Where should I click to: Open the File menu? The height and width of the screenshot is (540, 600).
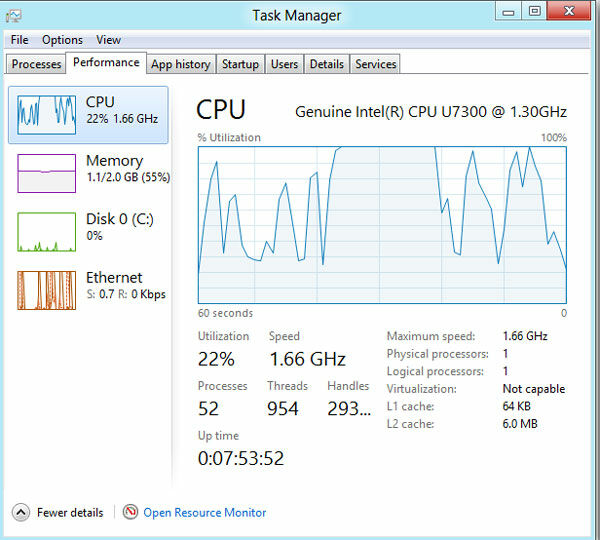click(x=20, y=40)
